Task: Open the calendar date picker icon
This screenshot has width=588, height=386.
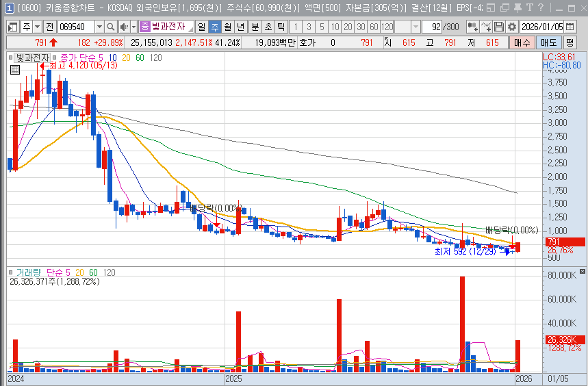Action: point(570,27)
